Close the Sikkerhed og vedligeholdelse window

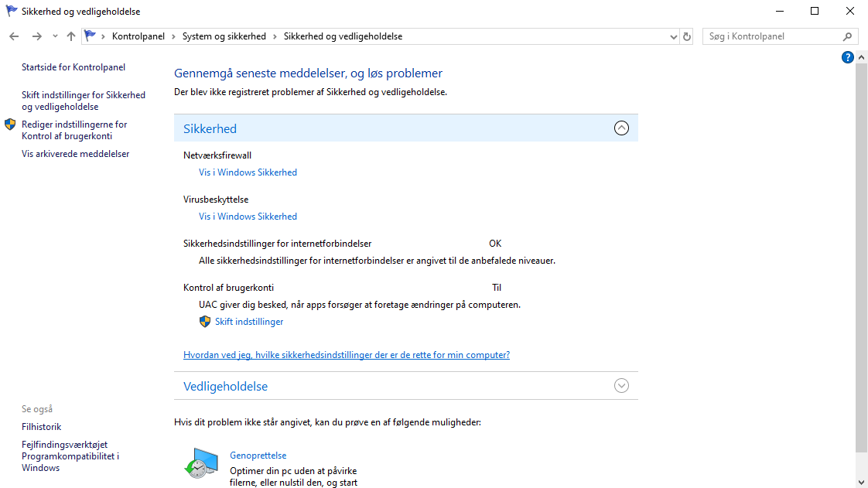pos(849,11)
